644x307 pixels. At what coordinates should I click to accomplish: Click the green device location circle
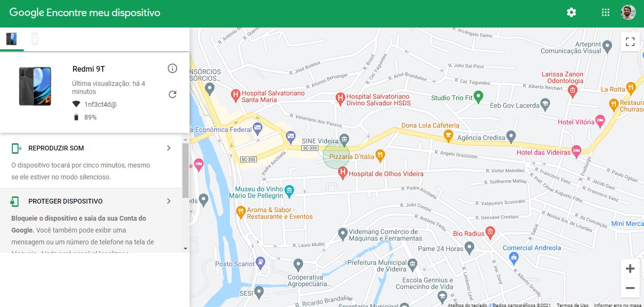[336, 155]
